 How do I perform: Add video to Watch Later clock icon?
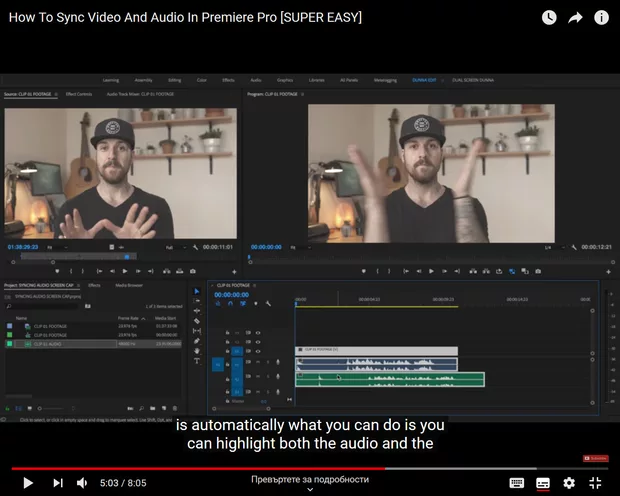(x=549, y=17)
